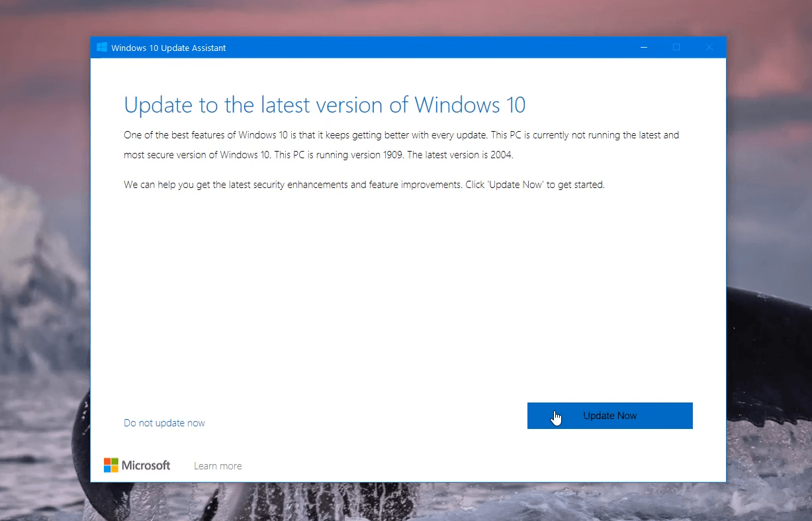
Task: Close the Windows 10 Update Assistant window
Action: (709, 48)
